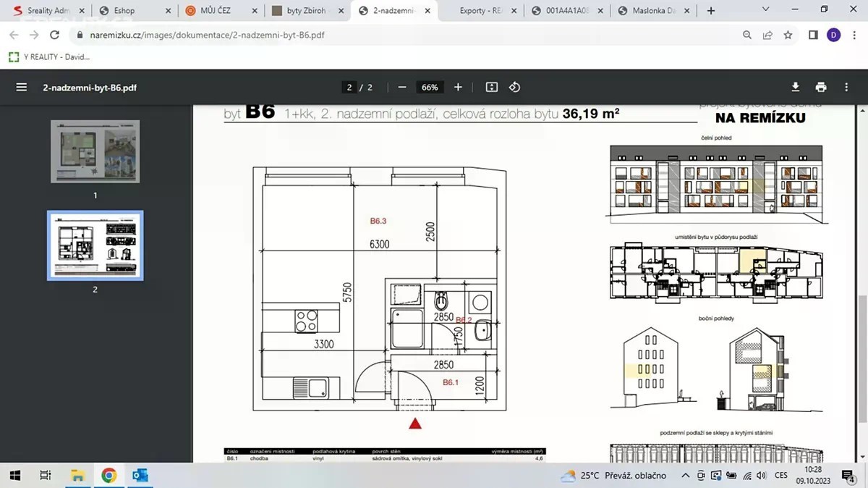Open the Y REALITY bookmark
This screenshot has width=868, height=488.
click(49, 56)
